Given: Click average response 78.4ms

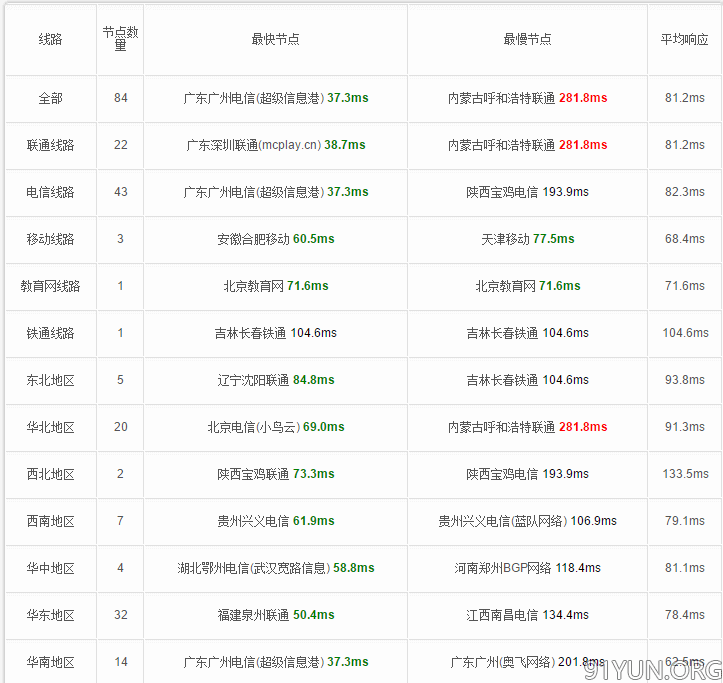Looking at the screenshot, I should coord(684,616).
